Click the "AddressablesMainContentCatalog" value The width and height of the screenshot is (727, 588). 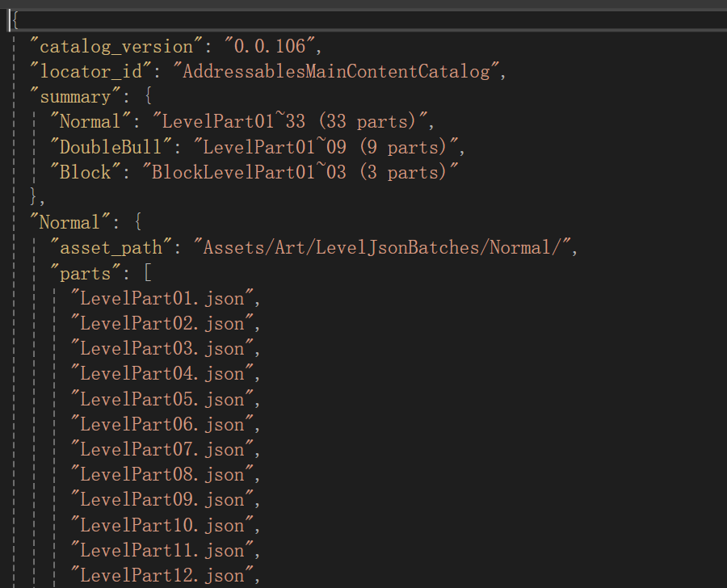pos(336,71)
